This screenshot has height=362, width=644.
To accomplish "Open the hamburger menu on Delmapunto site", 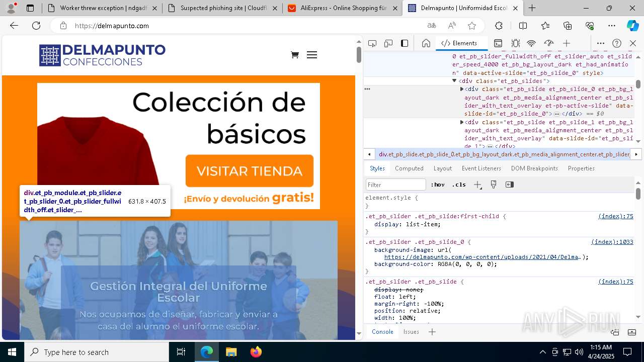I will [x=312, y=55].
